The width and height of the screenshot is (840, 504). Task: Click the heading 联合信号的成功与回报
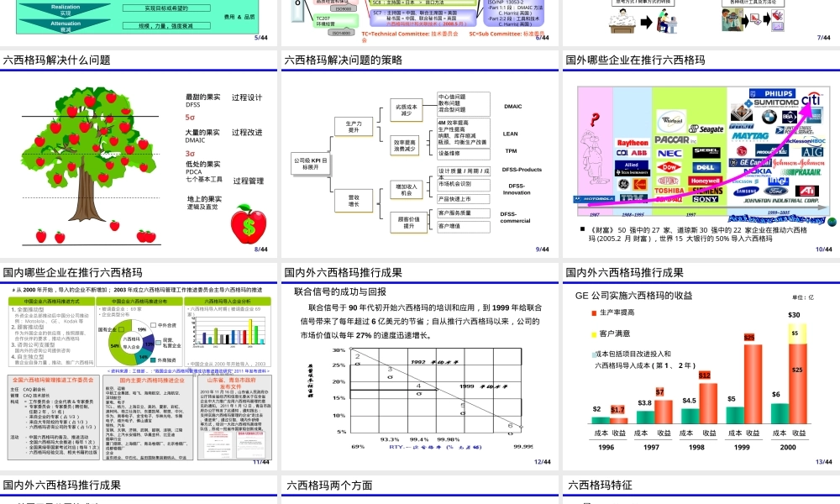click(x=340, y=292)
